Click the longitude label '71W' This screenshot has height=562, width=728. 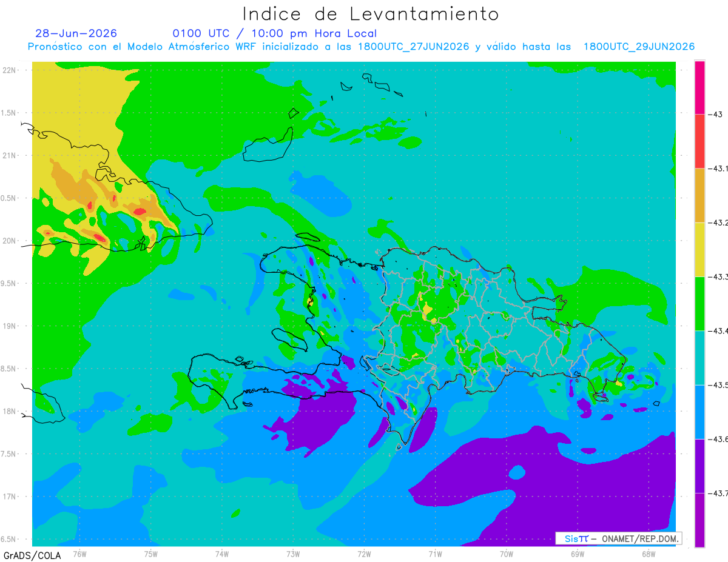click(435, 554)
